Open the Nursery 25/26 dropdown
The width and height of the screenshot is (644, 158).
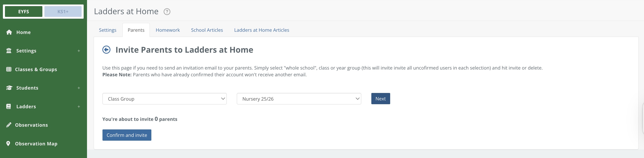click(299, 99)
